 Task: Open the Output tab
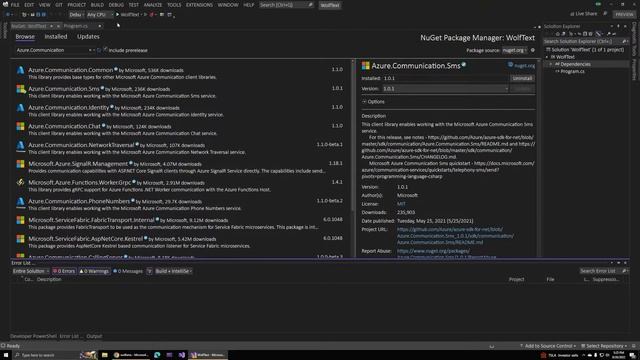point(94,336)
